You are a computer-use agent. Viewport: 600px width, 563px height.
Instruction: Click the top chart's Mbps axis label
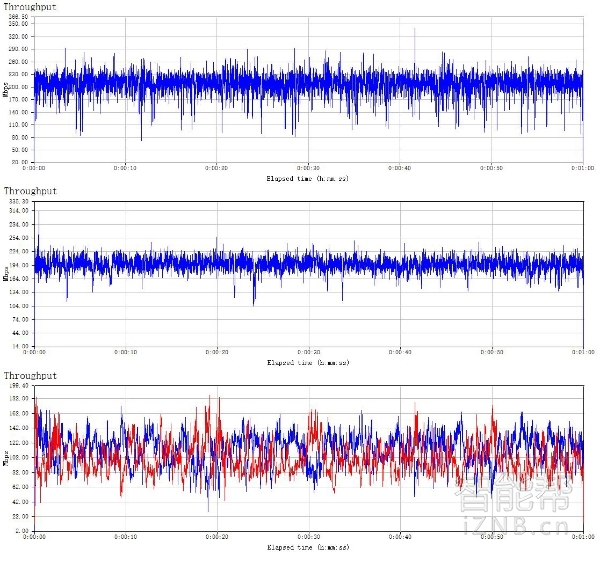click(x=5, y=90)
